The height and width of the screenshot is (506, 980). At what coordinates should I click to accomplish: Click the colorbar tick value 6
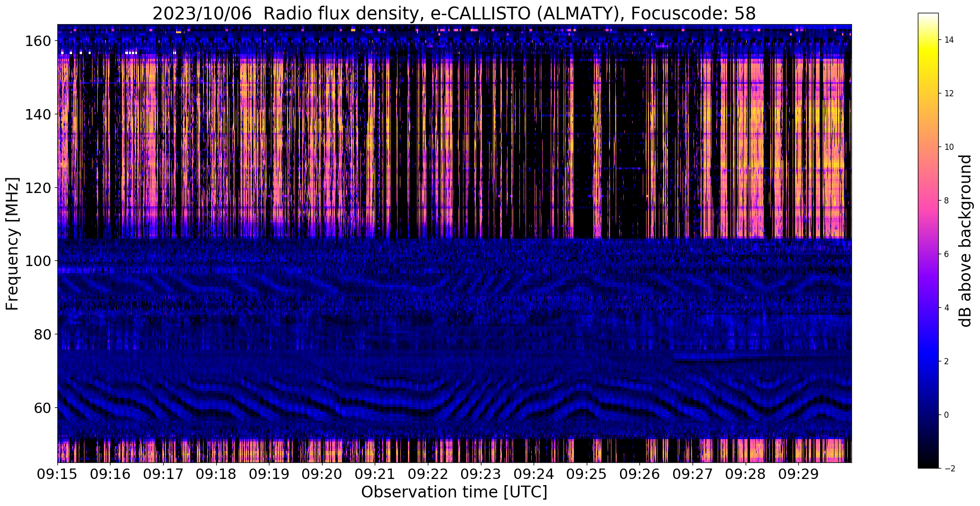(x=947, y=254)
